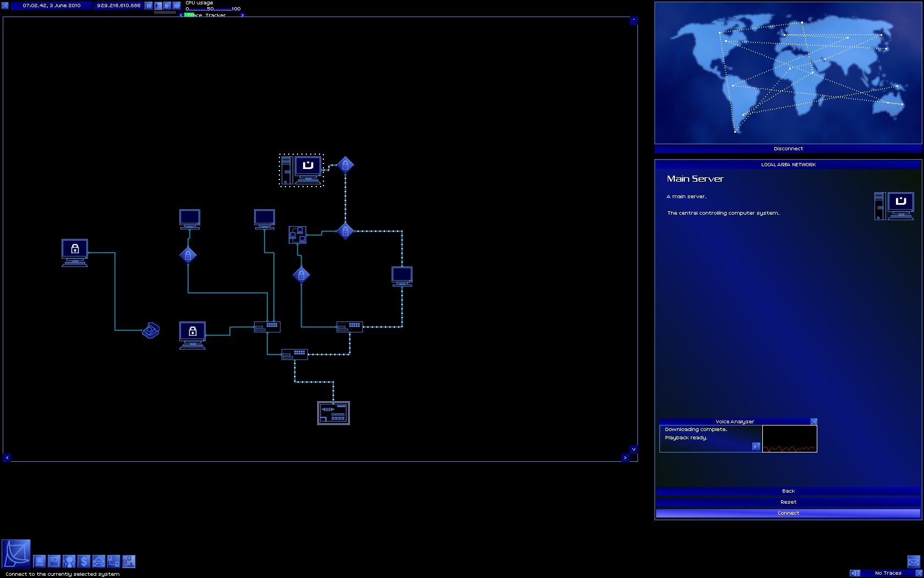Set game speed to fast forward
The width and height of the screenshot is (924, 578).
click(x=167, y=6)
